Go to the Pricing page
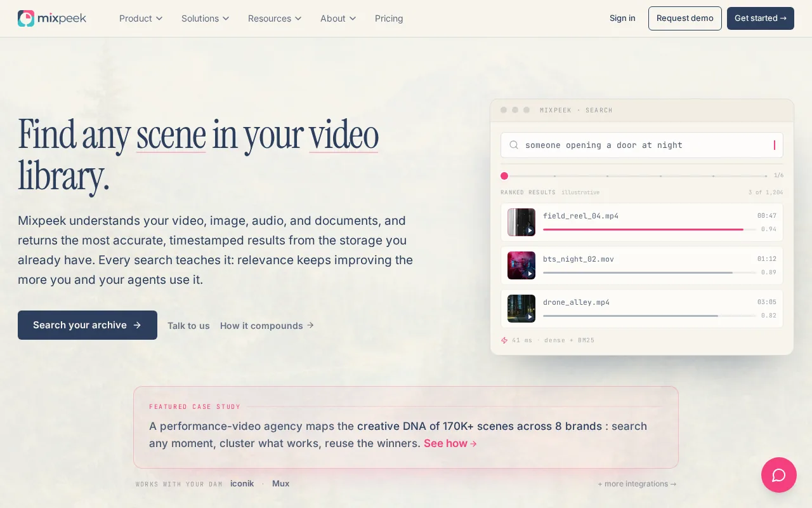The width and height of the screenshot is (812, 508). [x=389, y=18]
